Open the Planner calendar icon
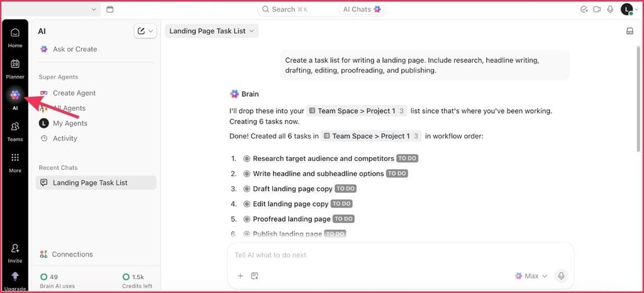This screenshot has width=644, height=293. click(15, 64)
